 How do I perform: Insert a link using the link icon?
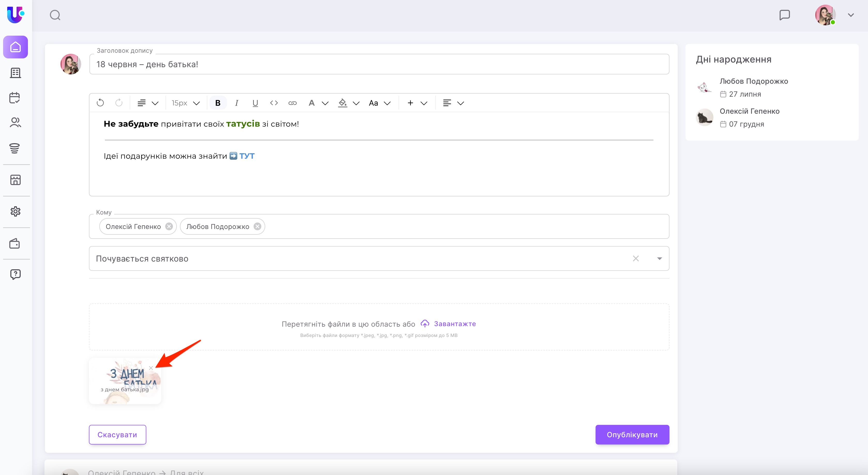pos(293,103)
